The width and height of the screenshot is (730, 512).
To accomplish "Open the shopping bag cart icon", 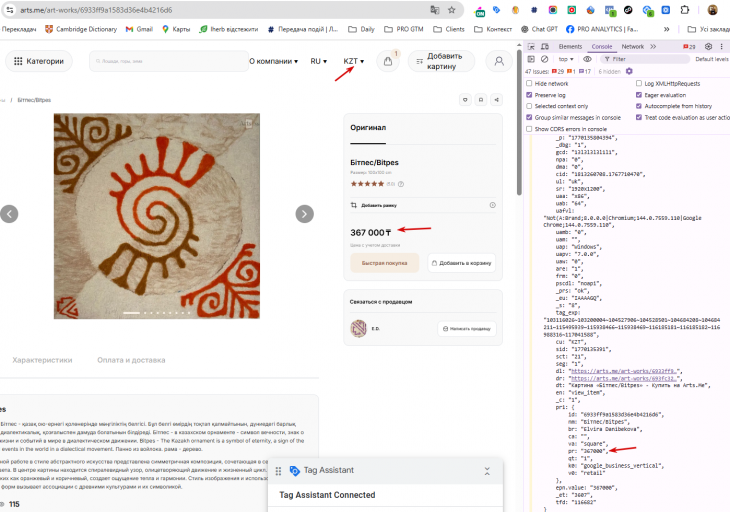I will [x=388, y=61].
